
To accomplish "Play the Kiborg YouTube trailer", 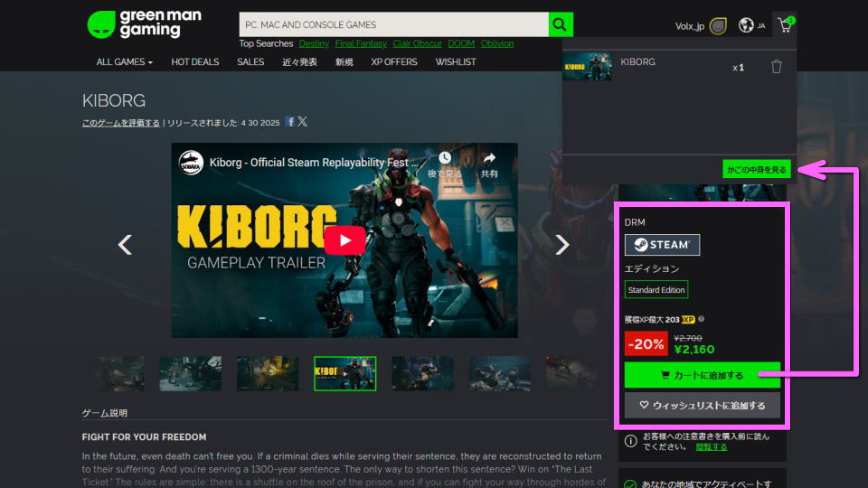I will pos(344,240).
